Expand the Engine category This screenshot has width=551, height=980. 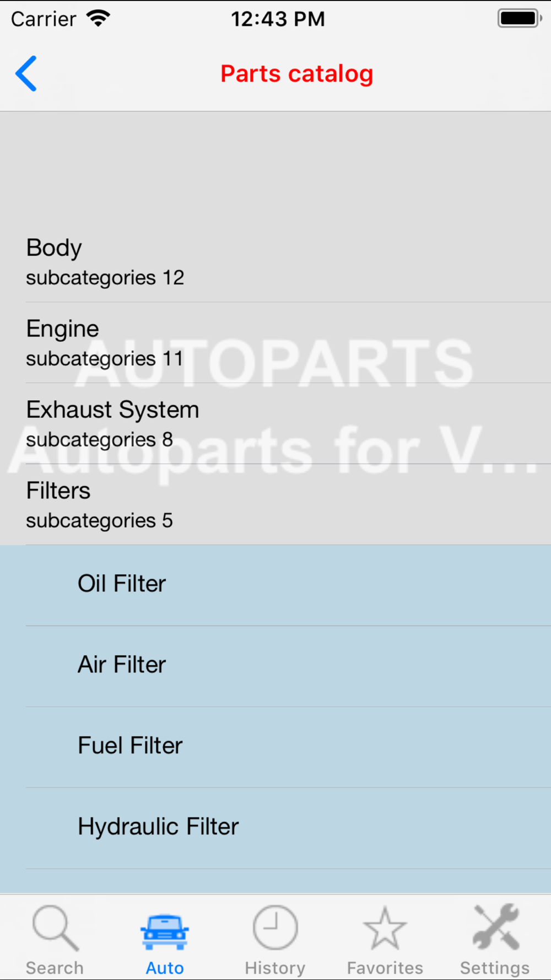tap(275, 343)
